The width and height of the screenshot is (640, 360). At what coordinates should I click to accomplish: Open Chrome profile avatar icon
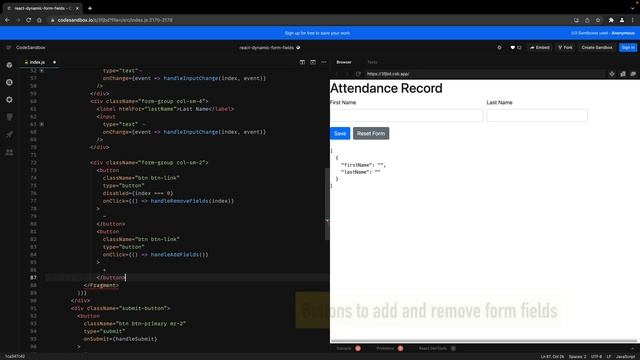pos(622,20)
